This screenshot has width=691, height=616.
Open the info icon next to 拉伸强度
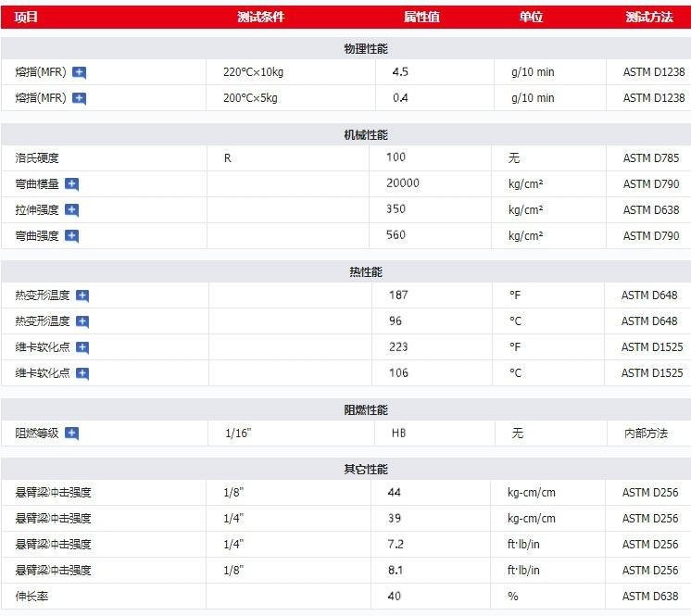click(x=71, y=210)
